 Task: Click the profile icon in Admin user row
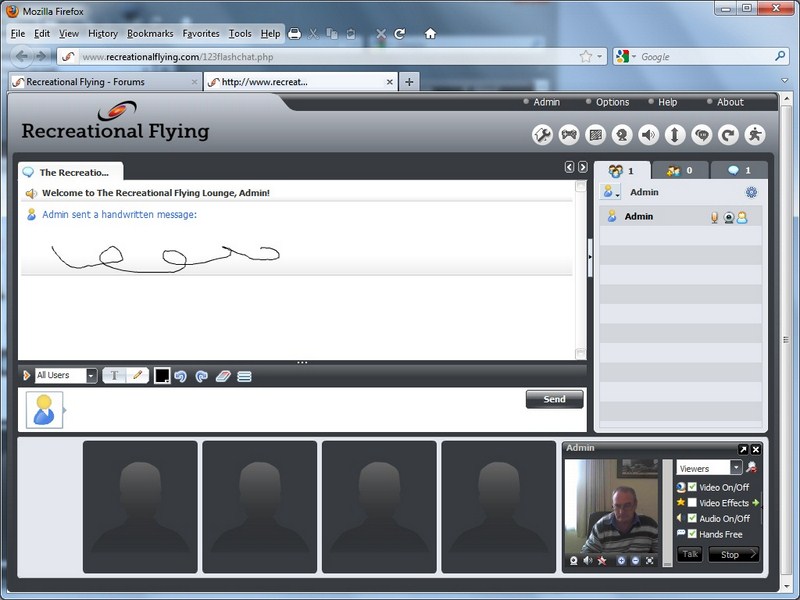pos(742,217)
